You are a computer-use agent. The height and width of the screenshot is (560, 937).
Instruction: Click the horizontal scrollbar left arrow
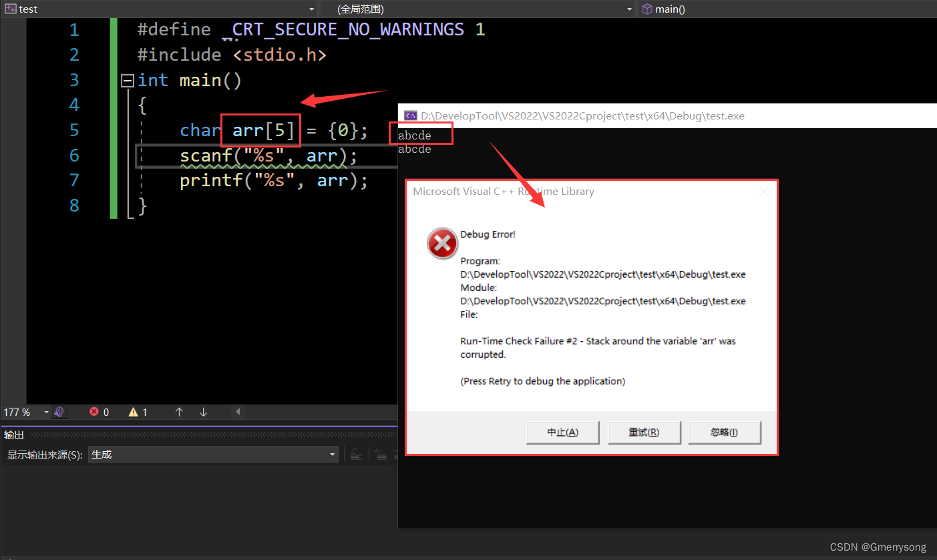point(237,412)
